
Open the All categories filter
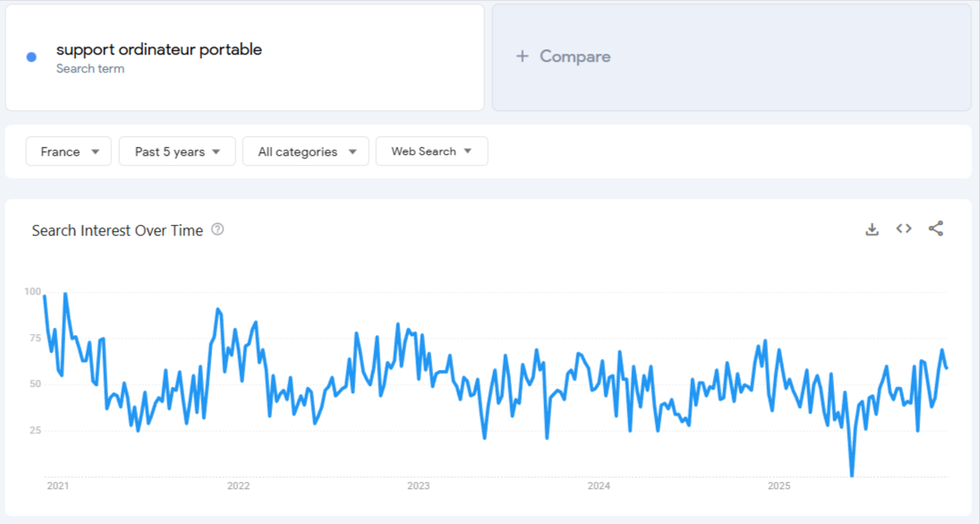click(305, 151)
